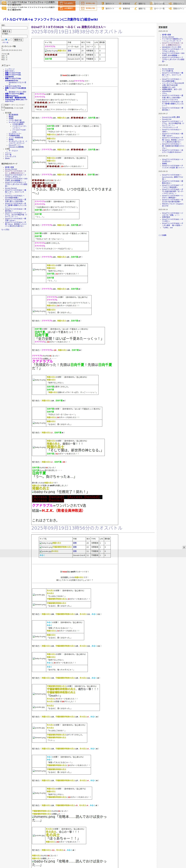
Task: Open the 会議室 board link
Action: (11, 118)
